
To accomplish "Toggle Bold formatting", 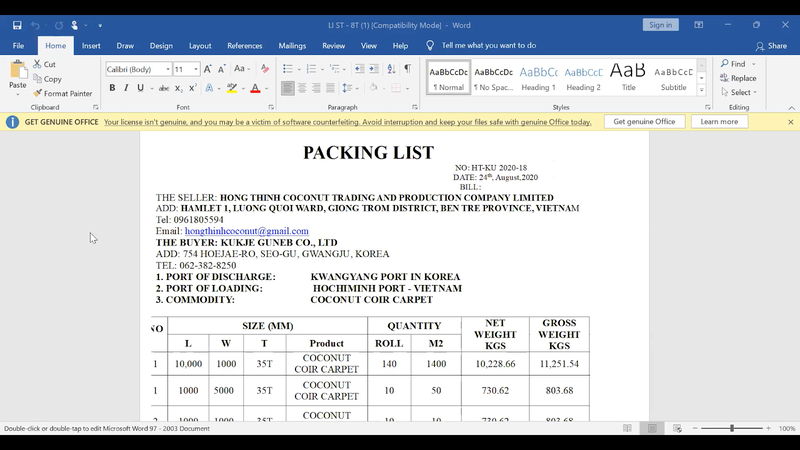I will pos(112,88).
